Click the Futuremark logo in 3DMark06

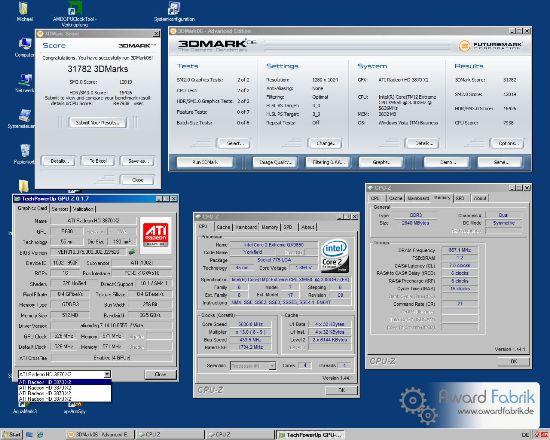point(490,46)
